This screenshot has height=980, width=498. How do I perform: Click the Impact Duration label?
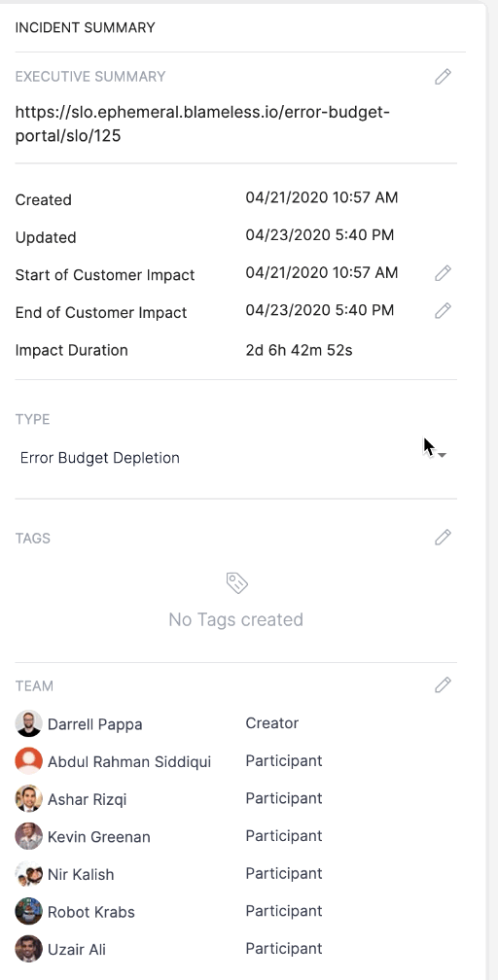(x=71, y=350)
